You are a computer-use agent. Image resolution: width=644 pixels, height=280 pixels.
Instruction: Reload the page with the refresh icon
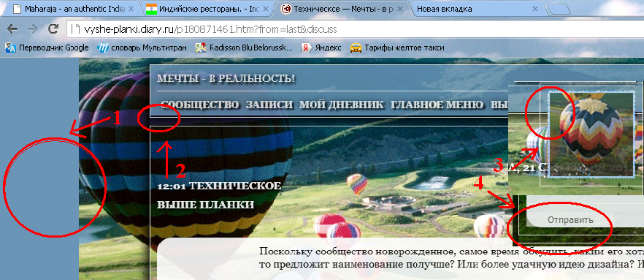point(53,29)
